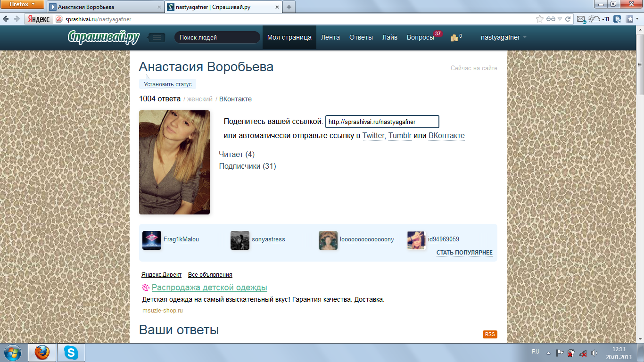The height and width of the screenshot is (362, 644).
Task: Click the Поиск людей search field
Action: [217, 38]
